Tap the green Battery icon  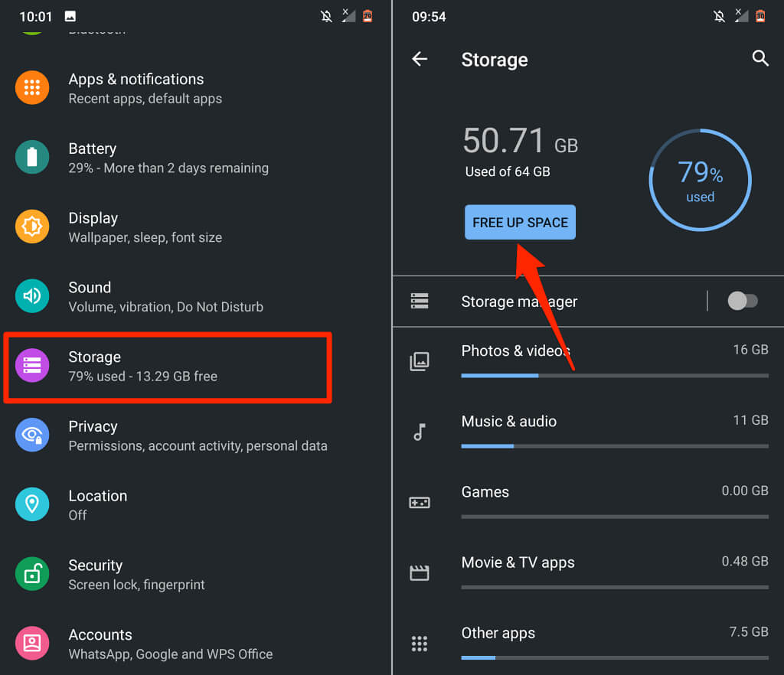click(32, 158)
